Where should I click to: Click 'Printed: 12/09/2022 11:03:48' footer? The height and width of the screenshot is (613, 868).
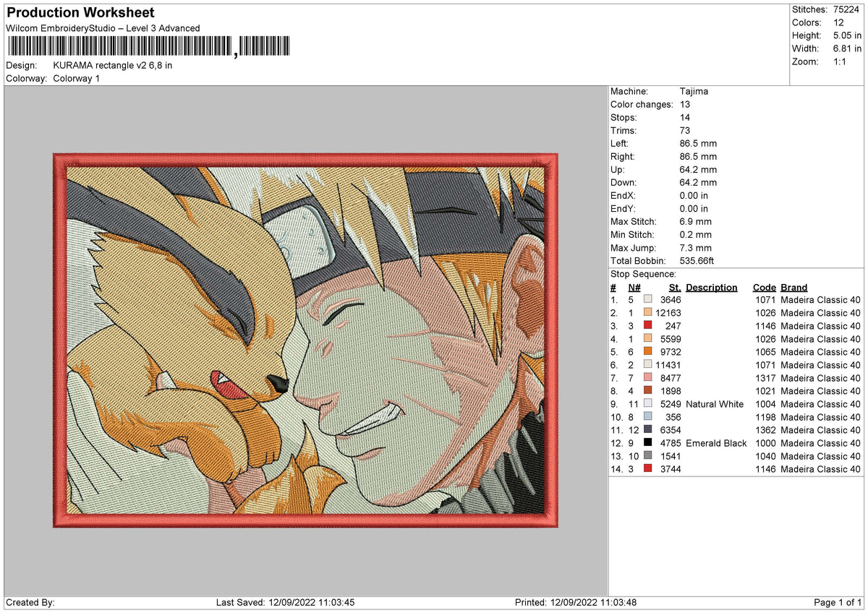tap(576, 602)
